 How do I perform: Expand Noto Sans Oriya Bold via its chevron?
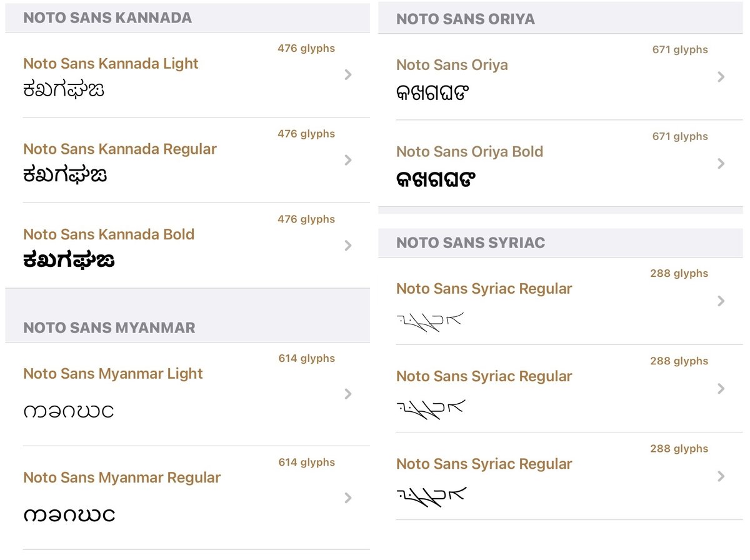pyautogui.click(x=721, y=164)
